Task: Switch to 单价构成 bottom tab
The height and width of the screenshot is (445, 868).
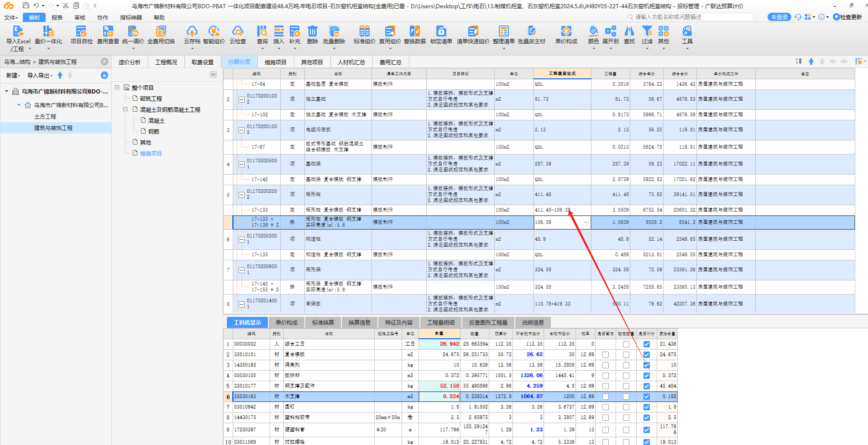Action: pos(287,322)
